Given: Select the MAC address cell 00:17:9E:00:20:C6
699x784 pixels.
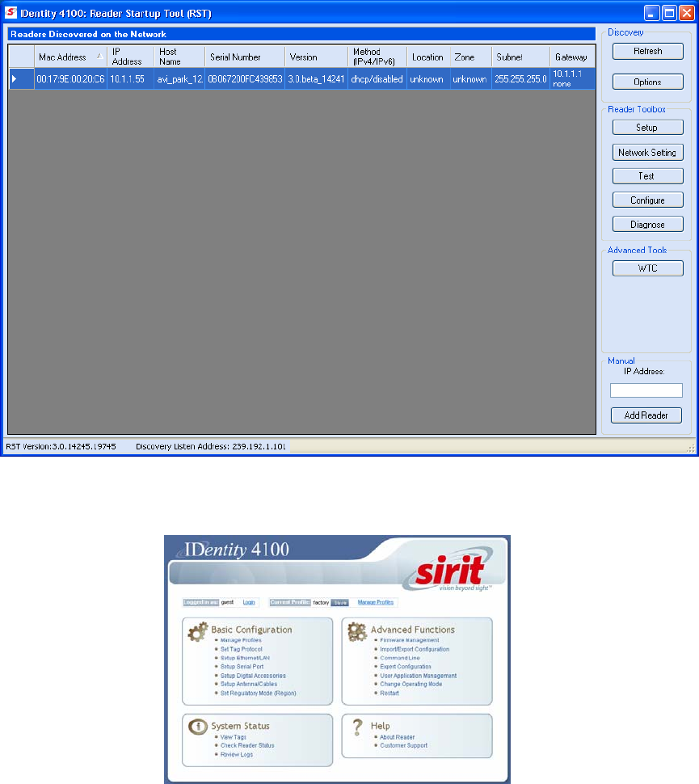Looking at the screenshot, I should coord(70,79).
